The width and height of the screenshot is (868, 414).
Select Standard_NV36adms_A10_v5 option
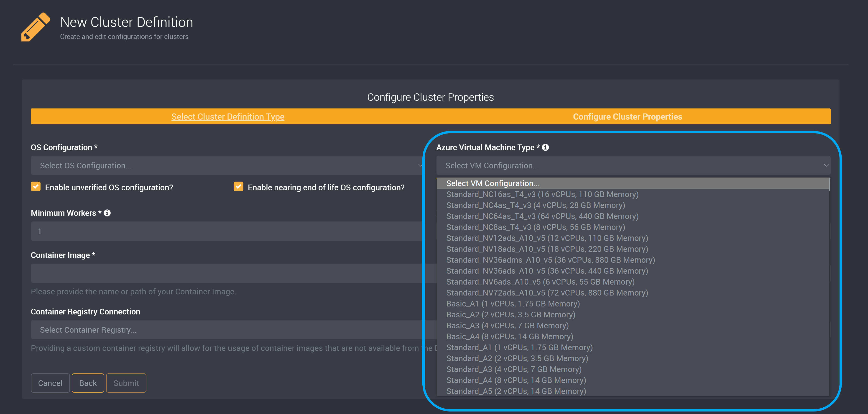click(633, 260)
